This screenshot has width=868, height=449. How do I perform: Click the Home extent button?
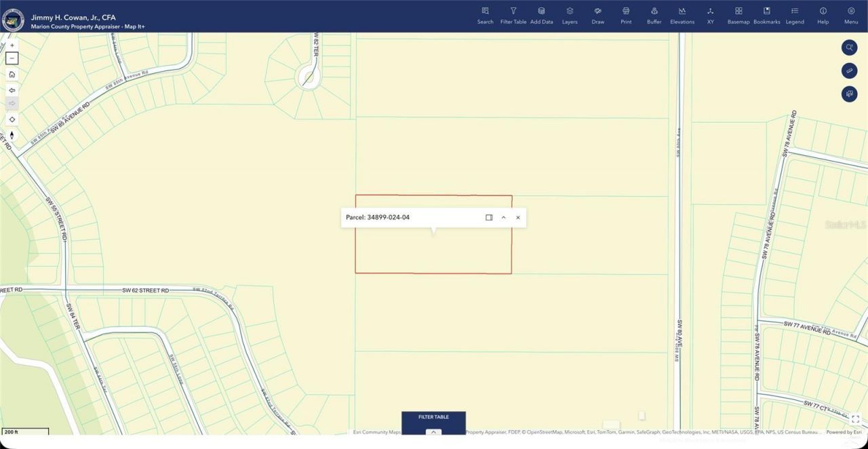12,74
